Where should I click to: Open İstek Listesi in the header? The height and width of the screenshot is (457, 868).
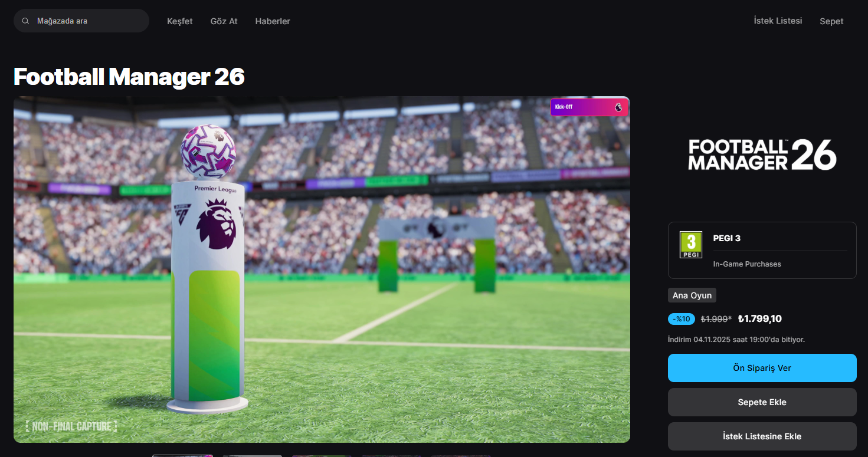[x=778, y=21]
